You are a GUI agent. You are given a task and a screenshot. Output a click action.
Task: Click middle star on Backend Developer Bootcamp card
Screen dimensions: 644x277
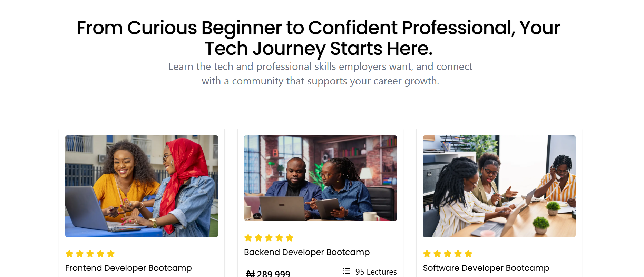269,238
